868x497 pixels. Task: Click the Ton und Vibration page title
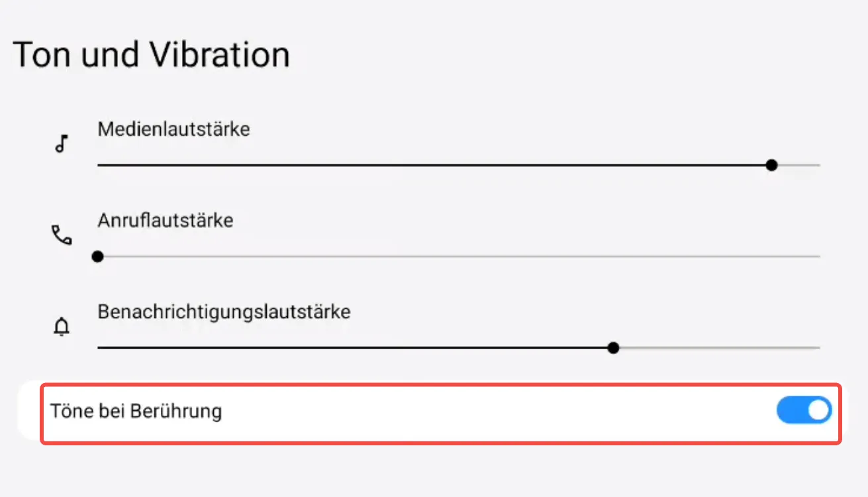[151, 54]
